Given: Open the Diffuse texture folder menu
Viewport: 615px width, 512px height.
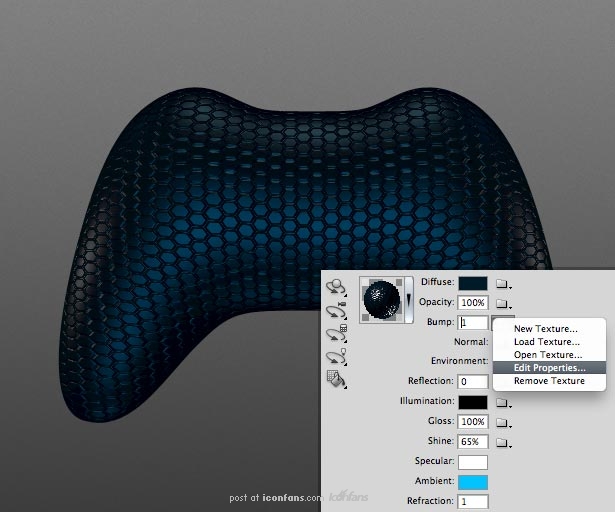Looking at the screenshot, I should coord(504,284).
